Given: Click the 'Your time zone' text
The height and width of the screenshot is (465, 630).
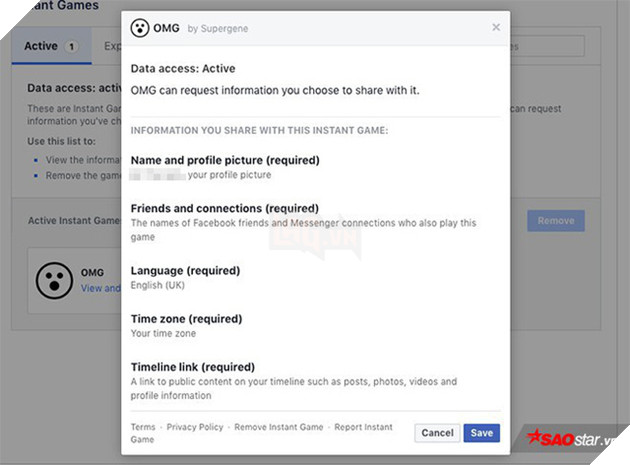Looking at the screenshot, I should (163, 333).
